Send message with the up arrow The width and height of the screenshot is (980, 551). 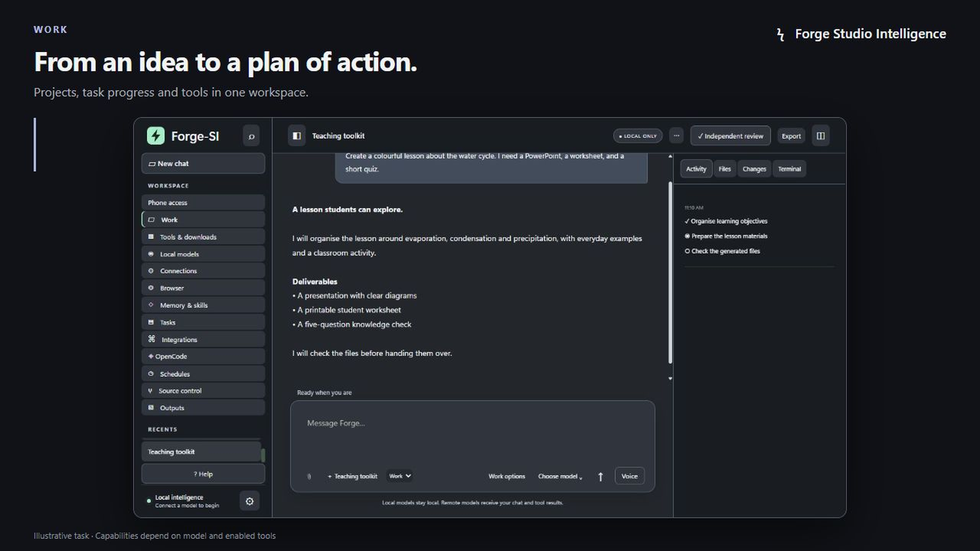coord(600,476)
